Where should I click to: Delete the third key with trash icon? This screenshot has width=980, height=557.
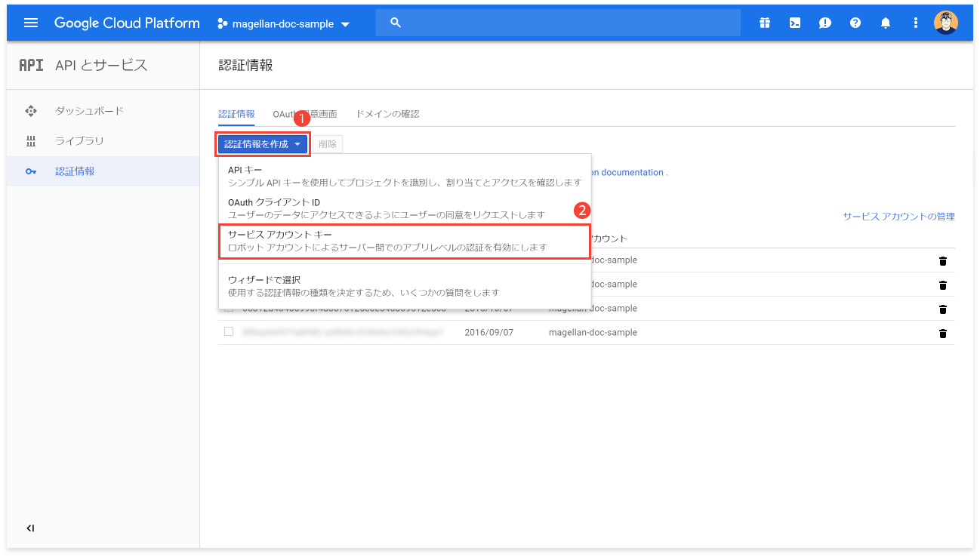pyautogui.click(x=942, y=309)
